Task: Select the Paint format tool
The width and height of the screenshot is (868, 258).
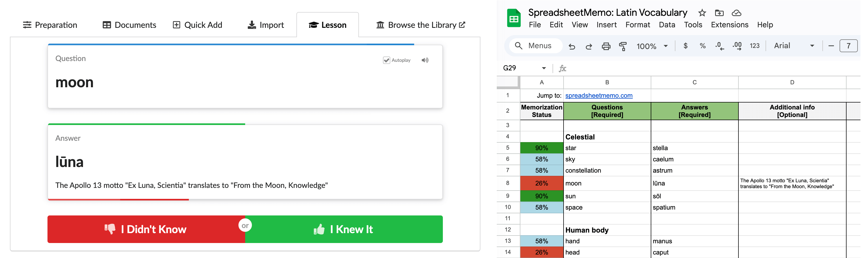Action: [x=623, y=46]
